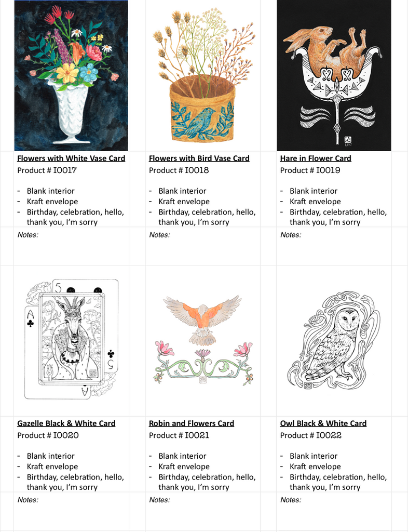The height and width of the screenshot is (532, 408).
Task: Select the Owl black and white illustration
Action: click(x=334, y=340)
